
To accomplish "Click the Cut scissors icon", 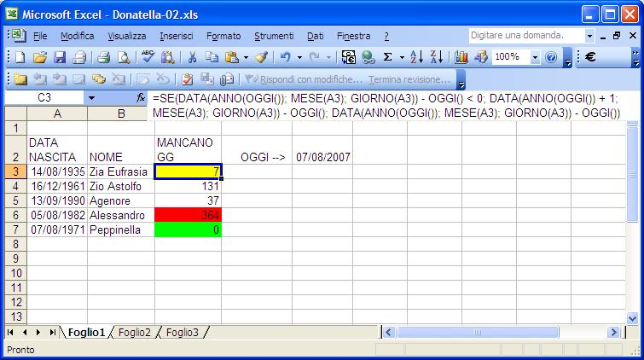I will click(x=192, y=57).
